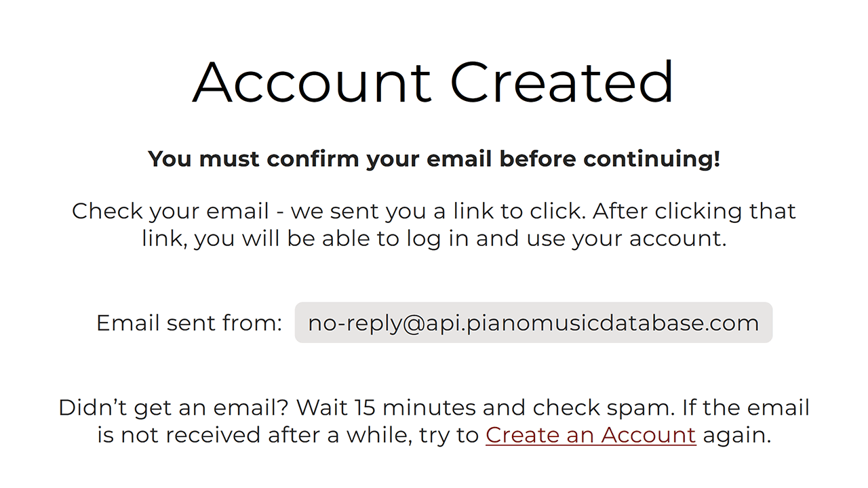Select the bold confirm your email notice
868x488 pixels.
pos(434,159)
